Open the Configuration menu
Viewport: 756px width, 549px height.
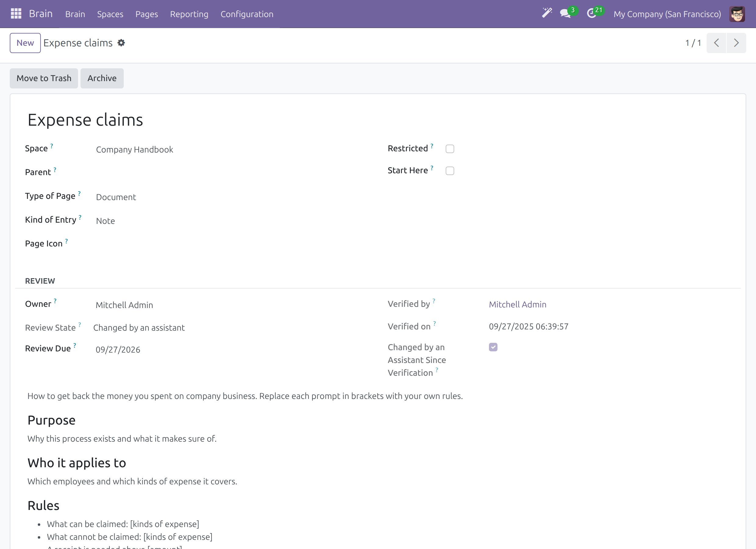247,14
